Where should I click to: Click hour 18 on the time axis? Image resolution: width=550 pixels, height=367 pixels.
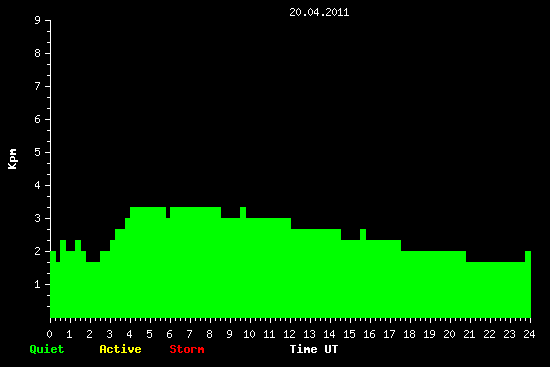coord(409,334)
